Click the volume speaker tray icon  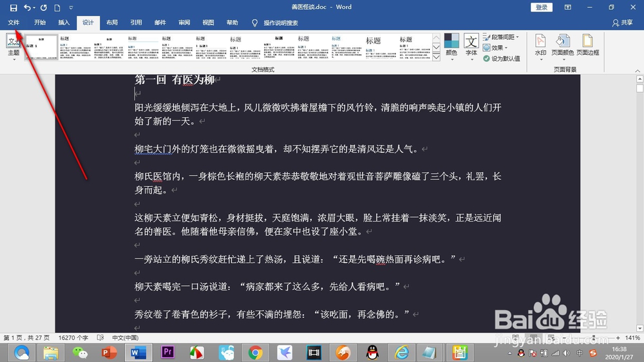pos(567,353)
